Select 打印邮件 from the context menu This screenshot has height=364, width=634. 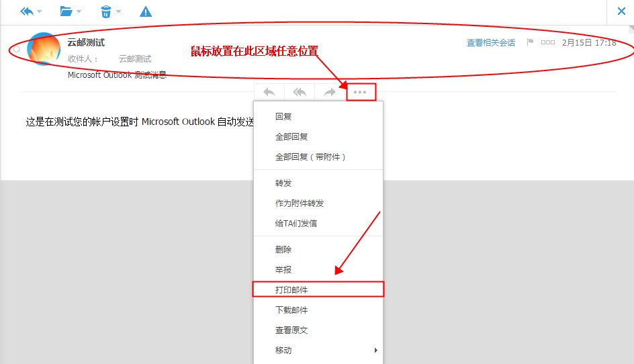tap(291, 289)
